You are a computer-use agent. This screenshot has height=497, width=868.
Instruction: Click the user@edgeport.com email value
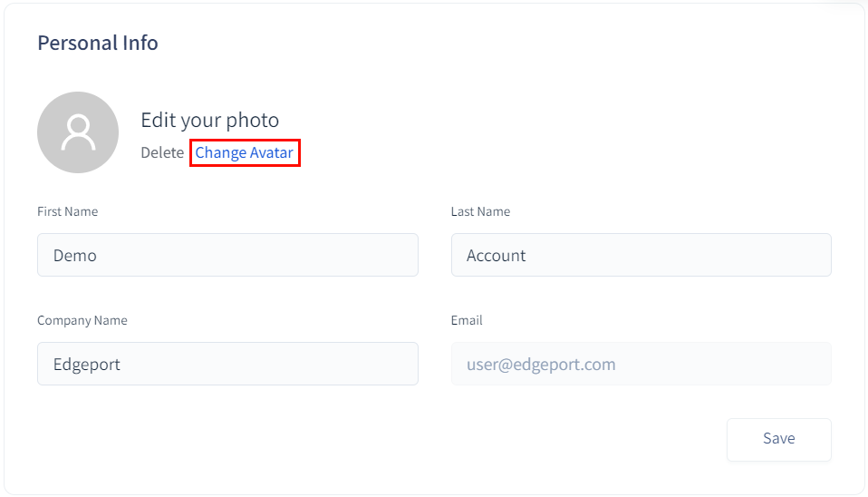[541, 365]
